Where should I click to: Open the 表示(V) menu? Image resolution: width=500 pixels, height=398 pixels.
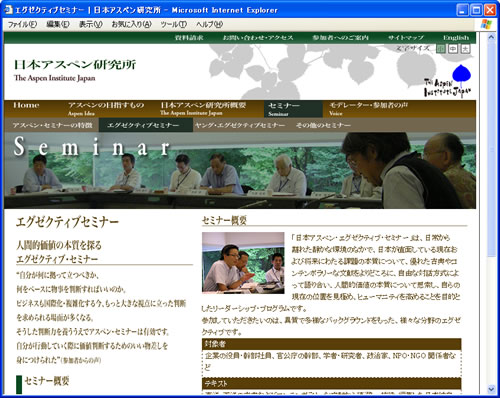click(90, 24)
